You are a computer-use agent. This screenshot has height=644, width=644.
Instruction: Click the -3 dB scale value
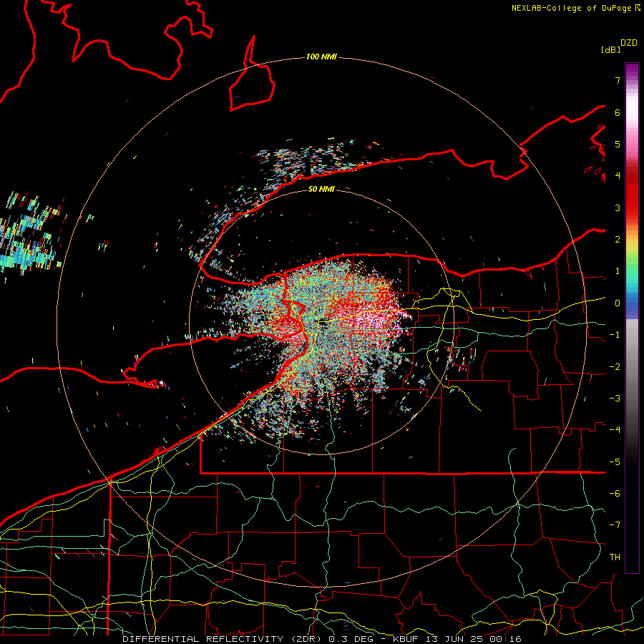(615, 399)
